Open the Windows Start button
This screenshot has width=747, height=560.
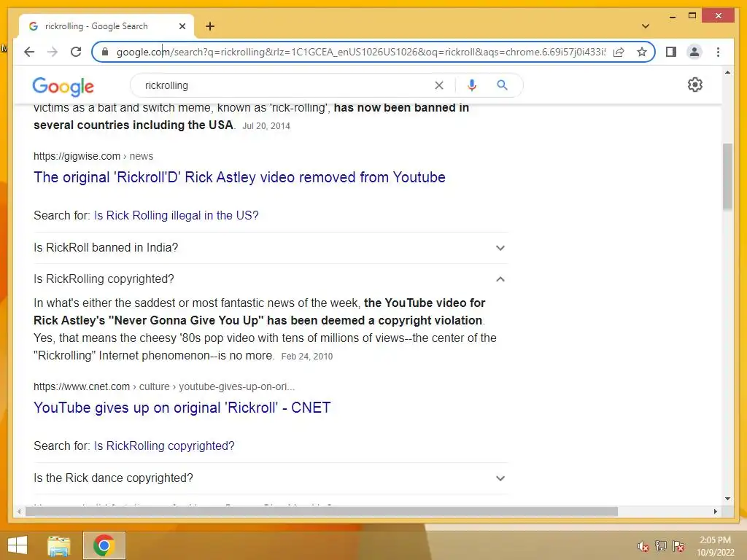coord(18,545)
